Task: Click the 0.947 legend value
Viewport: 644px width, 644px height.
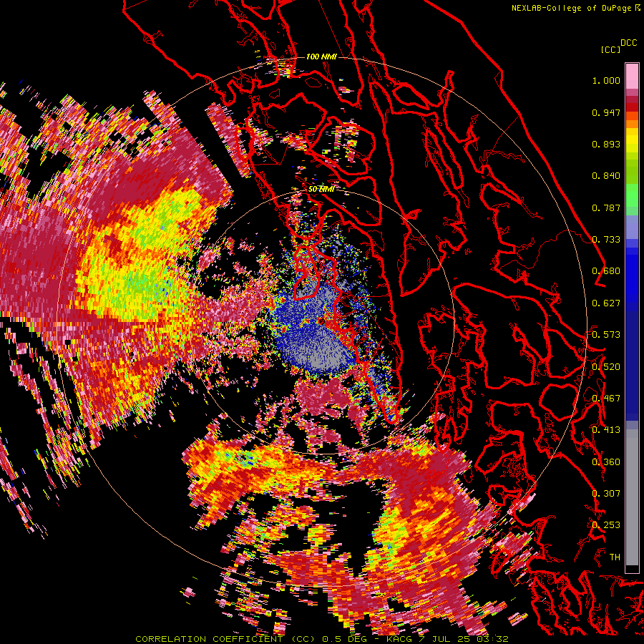Action: (606, 112)
